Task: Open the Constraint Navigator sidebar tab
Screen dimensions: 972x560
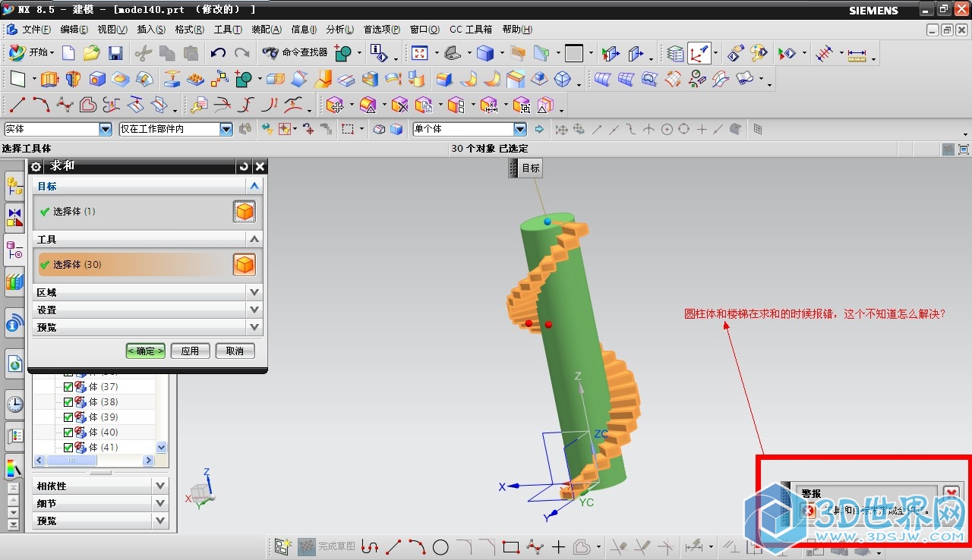Action: (x=14, y=218)
